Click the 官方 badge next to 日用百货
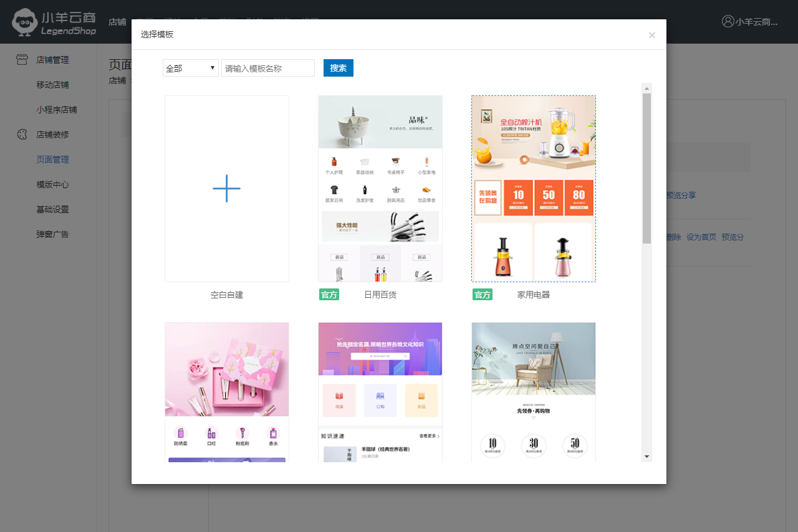The width and height of the screenshot is (798, 532). click(329, 295)
